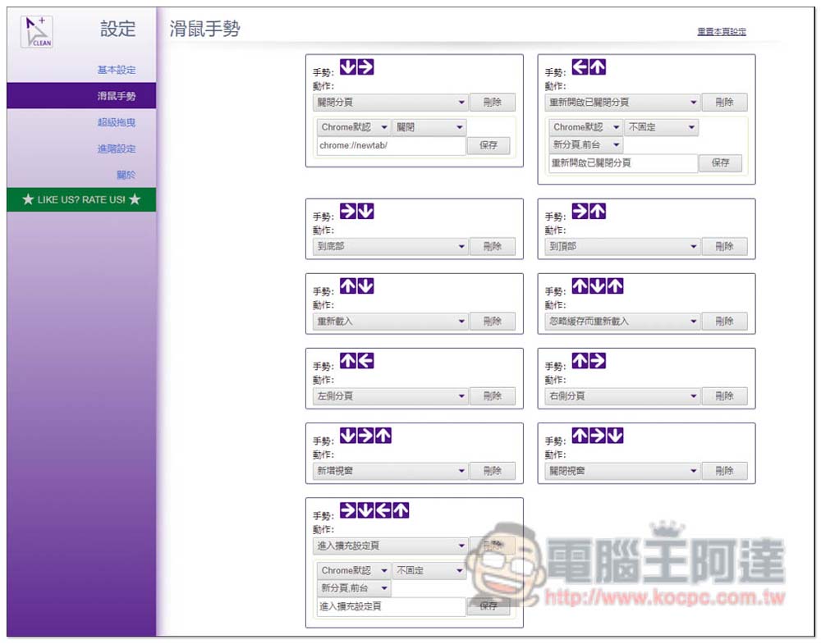This screenshot has width=821, height=644.
Task: Click the middle down arrow of 忽略緩存而重新載入 gesture
Action: [598, 286]
